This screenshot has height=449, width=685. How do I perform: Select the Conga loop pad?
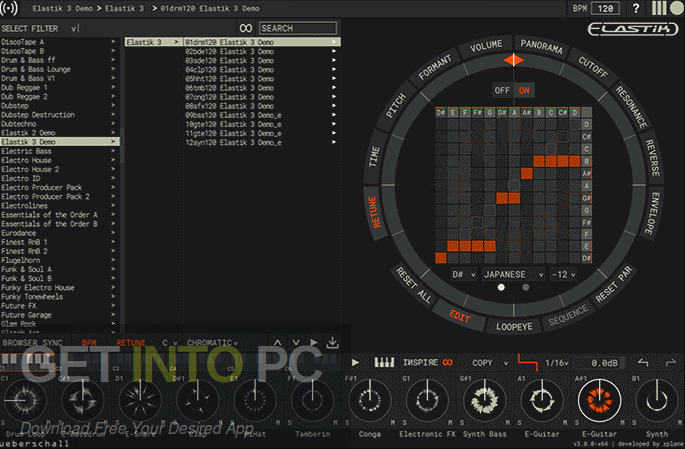pyautogui.click(x=370, y=400)
